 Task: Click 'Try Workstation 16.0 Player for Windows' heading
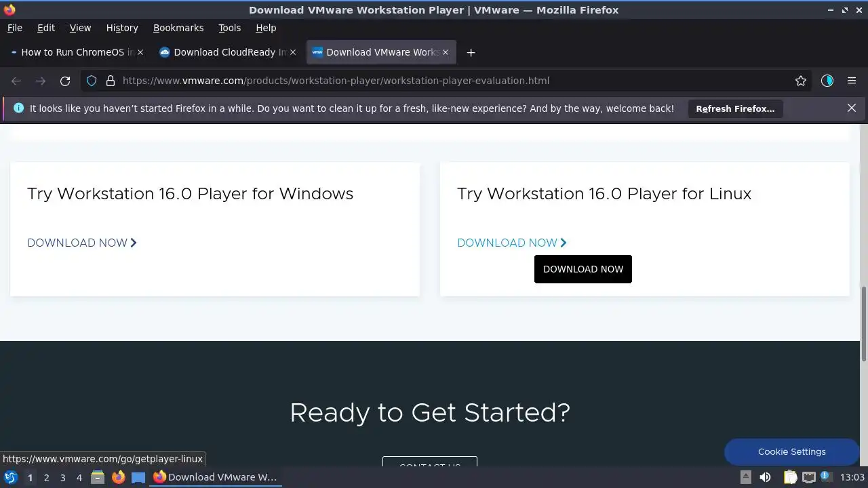(x=191, y=194)
